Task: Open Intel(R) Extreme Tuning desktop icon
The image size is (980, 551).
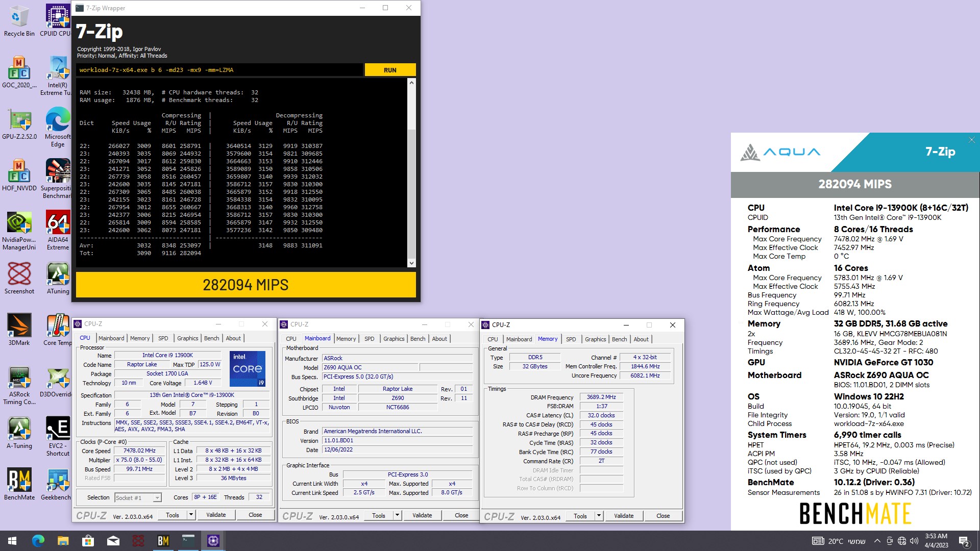Action: tap(56, 76)
